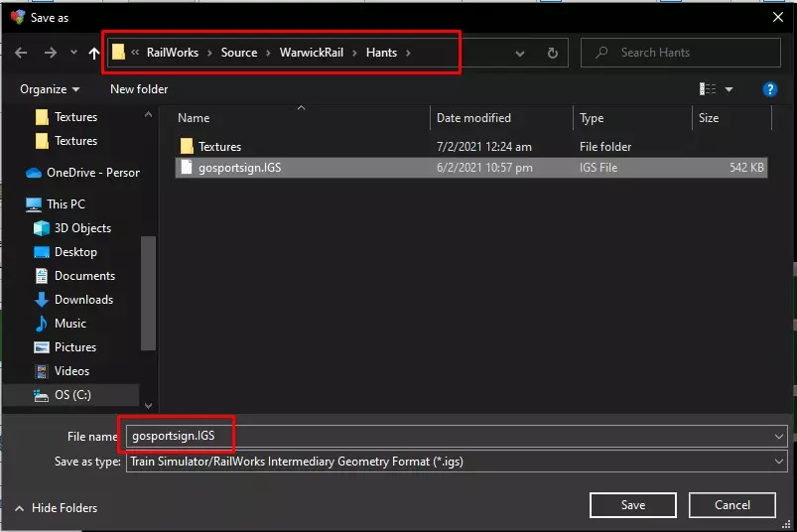The image size is (797, 532).
Task: Click the sidebar scrollbar thumb
Action: [x=148, y=293]
